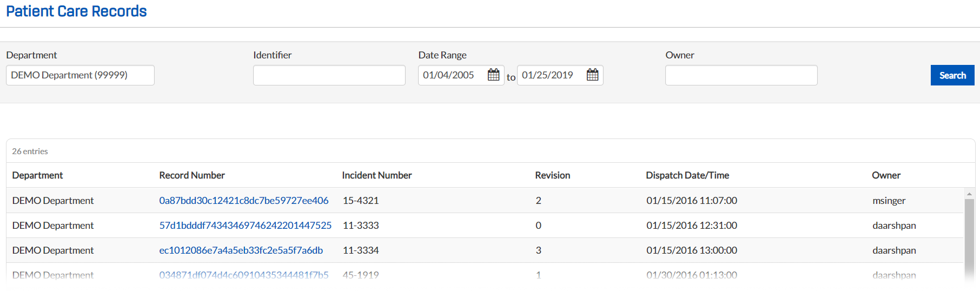The image size is (980, 291).
Task: Sort by Record Number column header
Action: tap(192, 175)
